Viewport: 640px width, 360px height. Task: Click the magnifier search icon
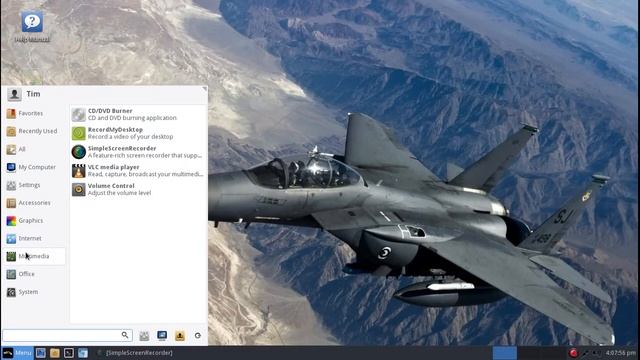point(125,335)
